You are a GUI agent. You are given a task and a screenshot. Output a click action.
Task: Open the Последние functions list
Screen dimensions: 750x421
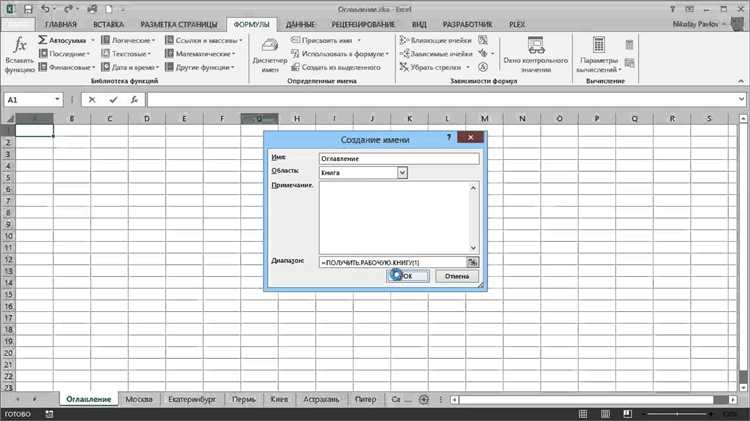point(64,54)
